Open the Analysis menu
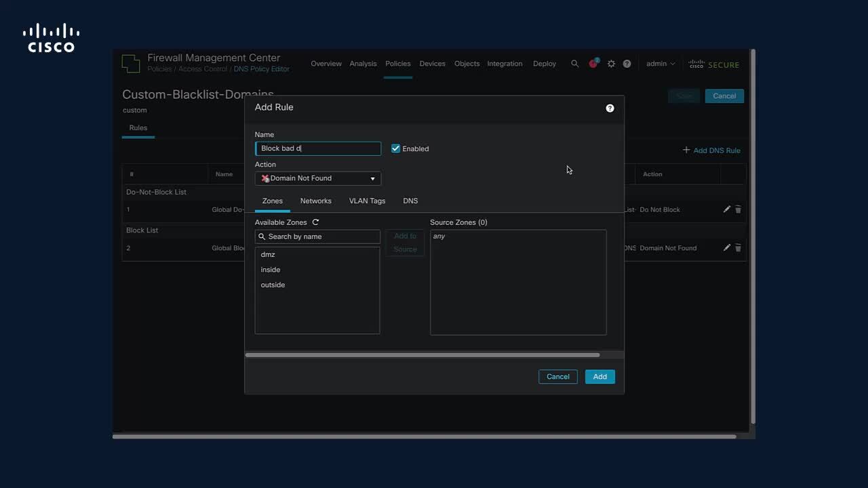Screen dimensions: 868x488 [x=363, y=64]
